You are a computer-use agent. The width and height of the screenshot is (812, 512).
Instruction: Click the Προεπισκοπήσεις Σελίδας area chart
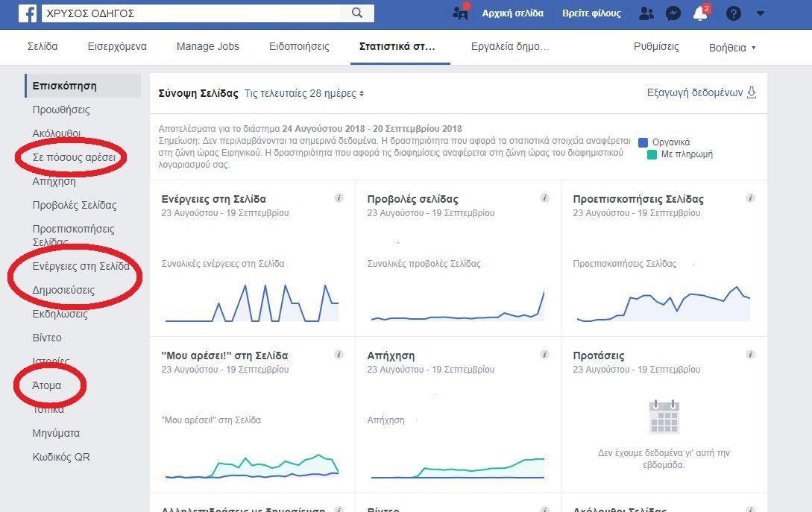pyautogui.click(x=664, y=304)
